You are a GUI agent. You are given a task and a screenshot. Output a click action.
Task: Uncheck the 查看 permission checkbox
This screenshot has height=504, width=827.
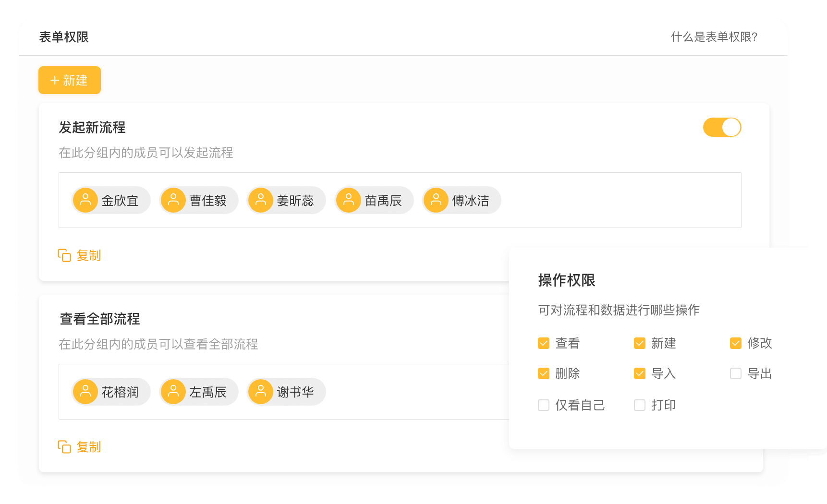[x=544, y=343]
